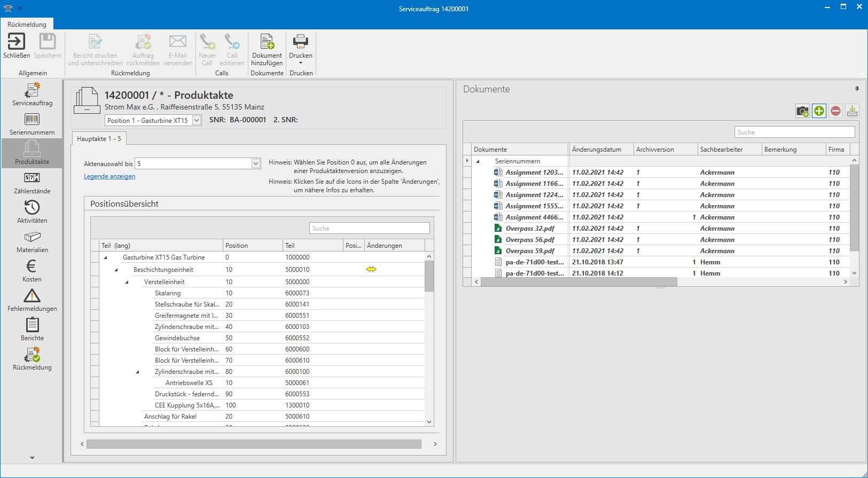The width and height of the screenshot is (868, 478).
Task: Click the Dokumente panel horizontal scrollbar
Action: 578,282
